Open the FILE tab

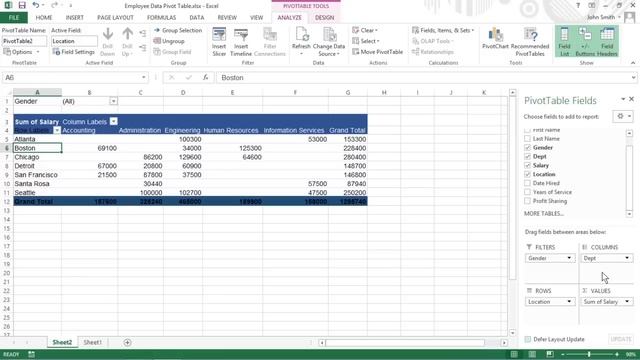(x=14, y=18)
